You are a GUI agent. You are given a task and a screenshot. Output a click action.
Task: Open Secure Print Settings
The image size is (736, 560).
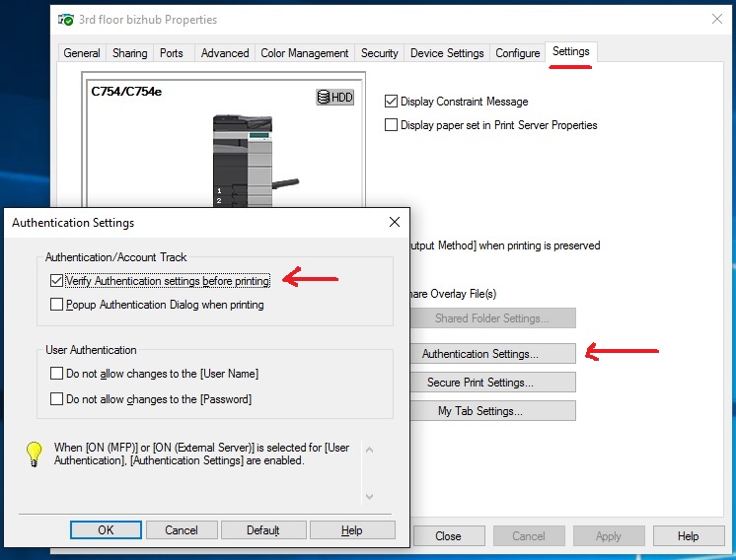point(479,383)
